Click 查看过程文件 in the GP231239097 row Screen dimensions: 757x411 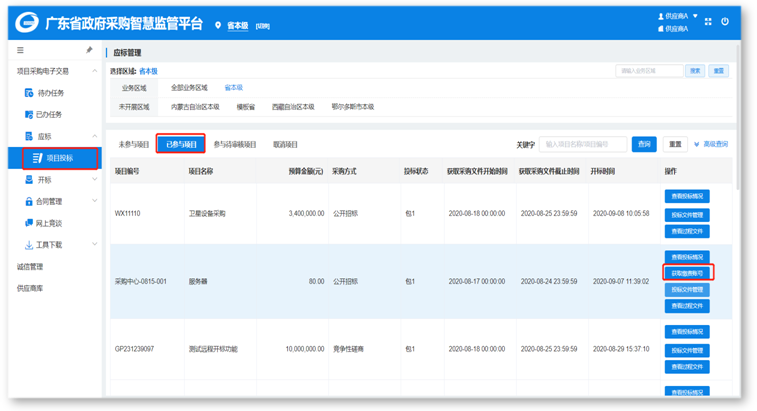(x=687, y=367)
